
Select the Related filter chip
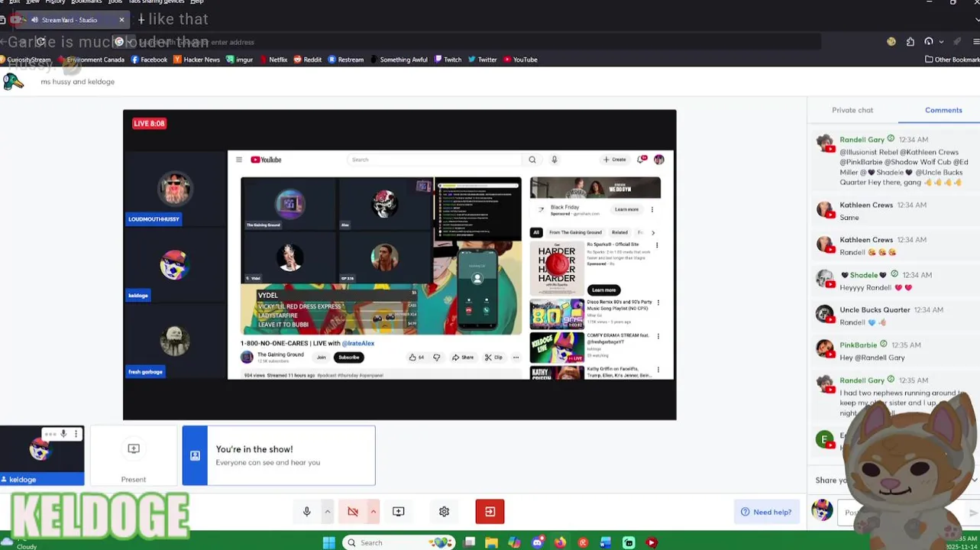click(x=619, y=232)
